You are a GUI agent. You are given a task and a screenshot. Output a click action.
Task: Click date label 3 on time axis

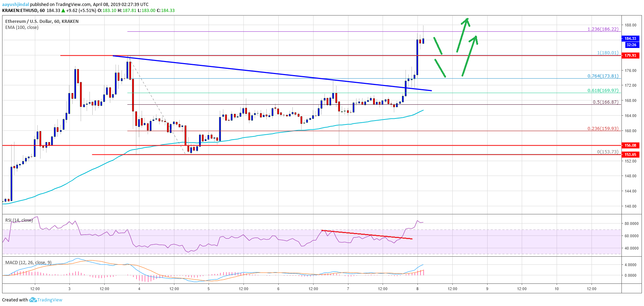(x=69, y=289)
